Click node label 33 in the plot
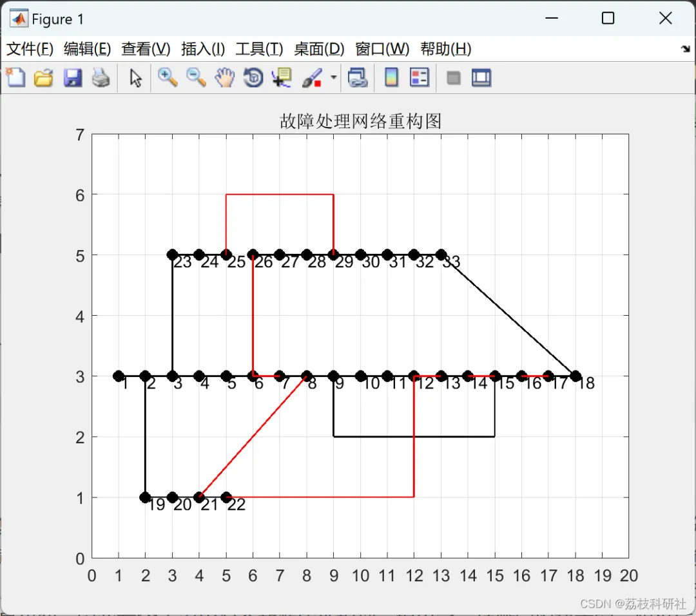Viewport: 696px width, 616px height. click(x=451, y=262)
